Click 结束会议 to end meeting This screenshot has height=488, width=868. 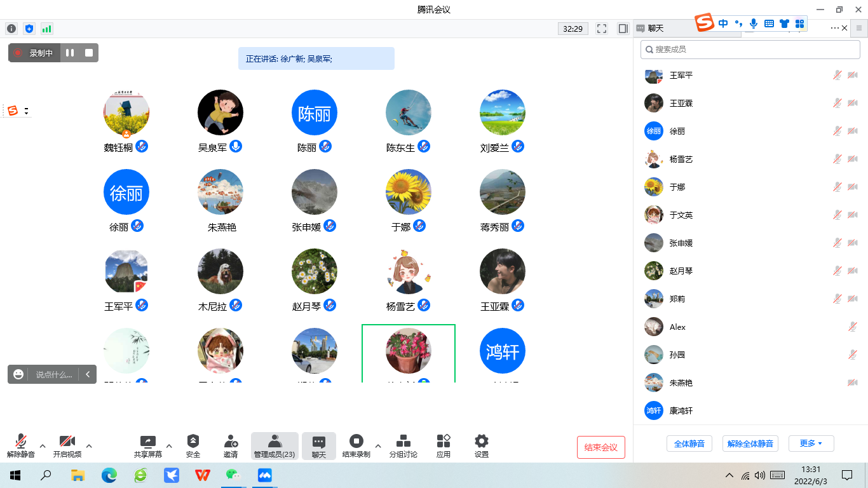pyautogui.click(x=600, y=447)
